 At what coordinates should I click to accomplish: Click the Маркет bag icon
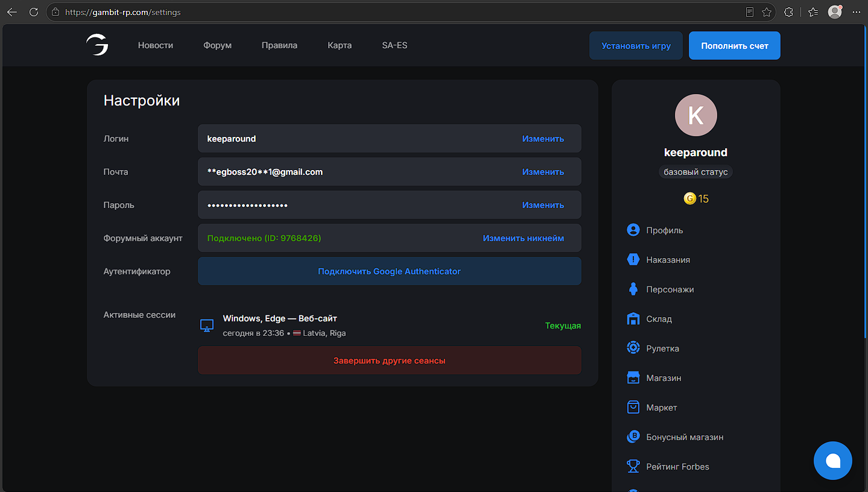coord(633,407)
